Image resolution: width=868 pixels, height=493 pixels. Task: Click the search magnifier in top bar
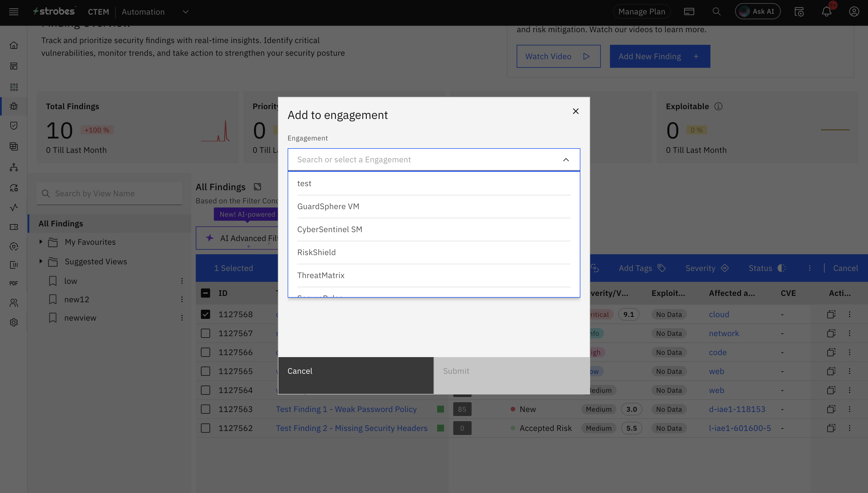(x=716, y=12)
